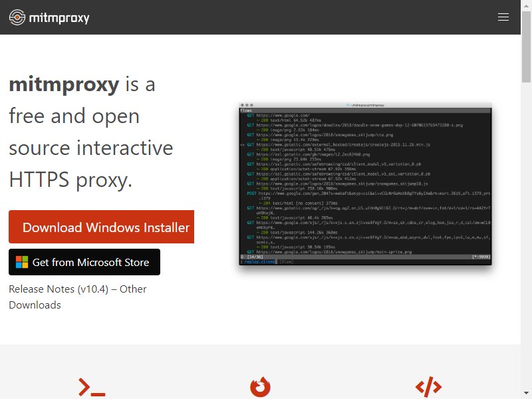Image resolution: width=532 pixels, height=399 pixels.
Task: Click the "HTTPS proxy." heading line
Action: tap(70, 180)
